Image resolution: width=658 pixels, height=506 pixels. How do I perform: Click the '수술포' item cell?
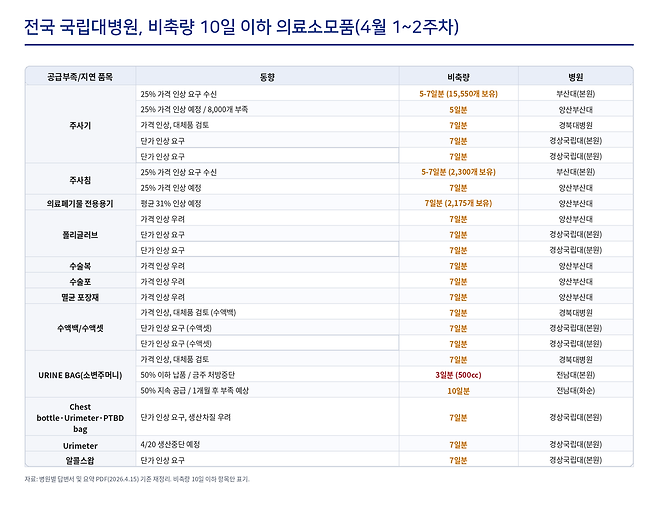point(80,282)
